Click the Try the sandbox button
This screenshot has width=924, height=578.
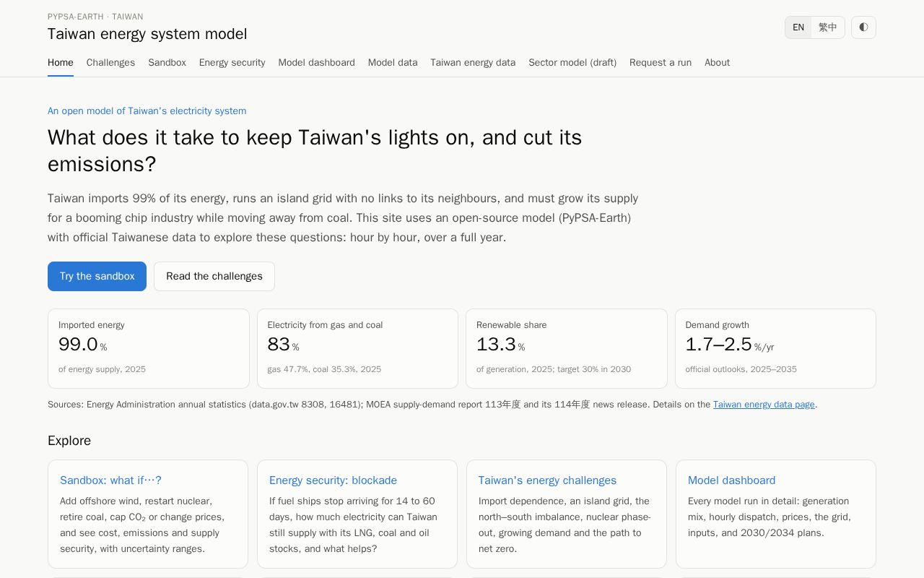97,277
